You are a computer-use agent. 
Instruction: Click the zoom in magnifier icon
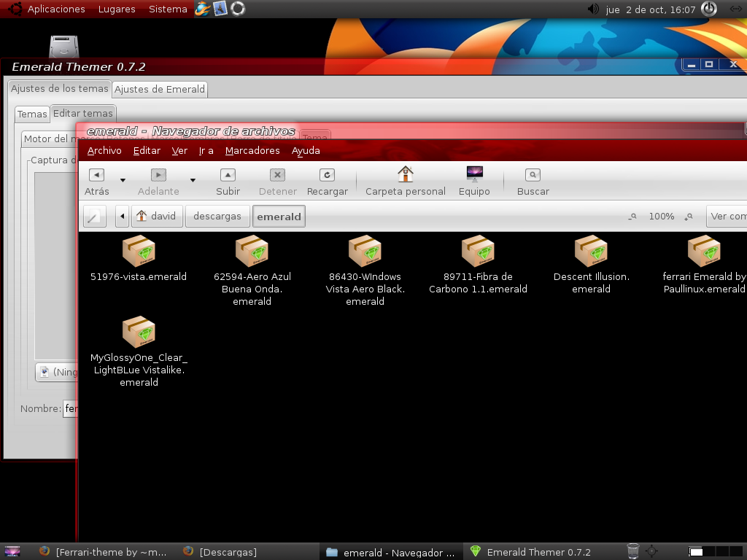coord(689,217)
